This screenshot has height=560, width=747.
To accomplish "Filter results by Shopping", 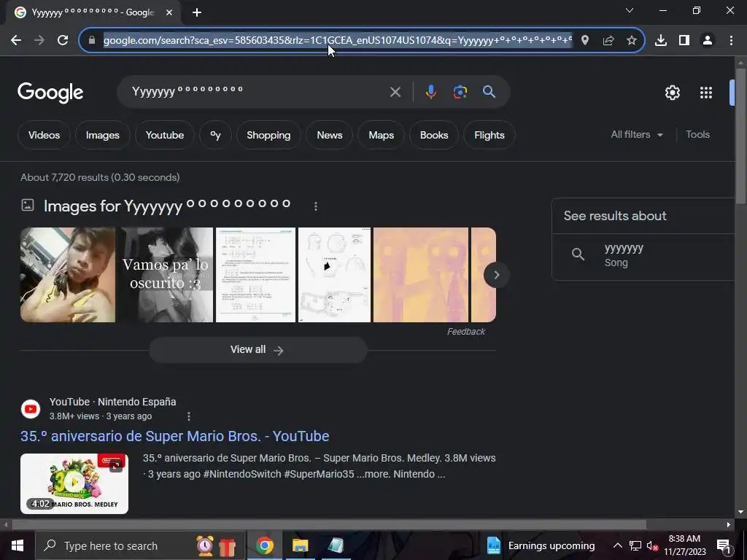I will (268, 135).
